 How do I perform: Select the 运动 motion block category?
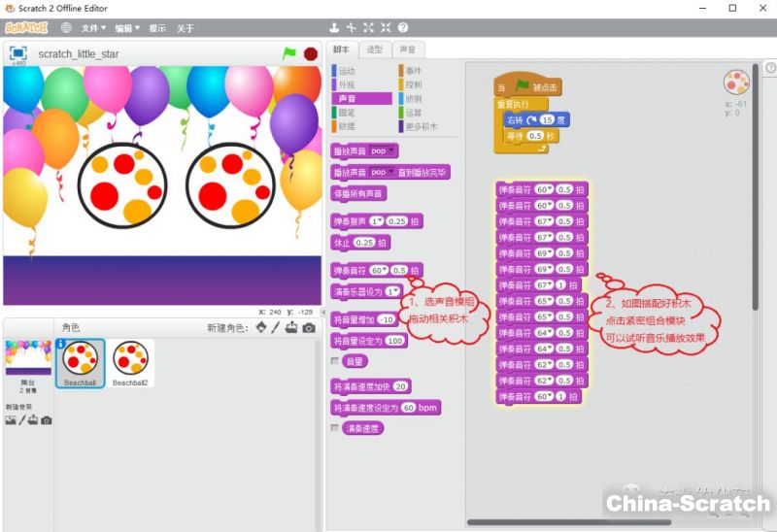pos(346,71)
